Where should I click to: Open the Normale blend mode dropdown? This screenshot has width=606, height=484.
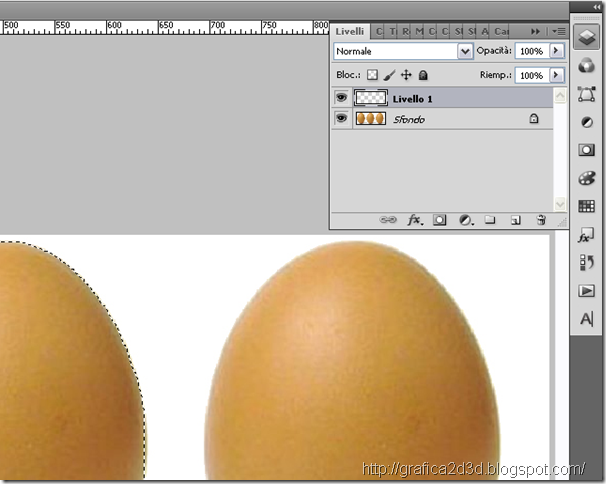pos(403,51)
